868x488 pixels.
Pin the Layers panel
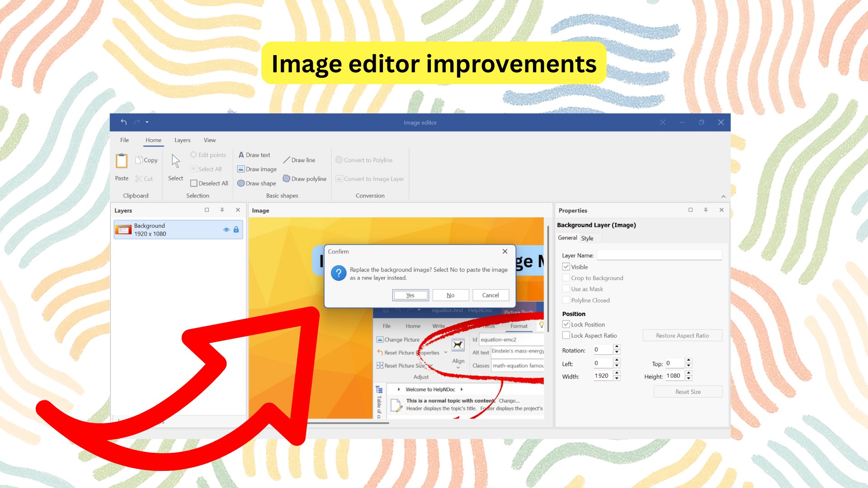click(x=222, y=210)
